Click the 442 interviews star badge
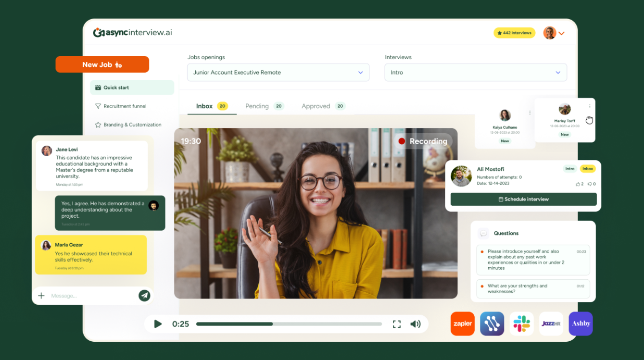Screen dimensions: 644x360 pyautogui.click(x=514, y=33)
